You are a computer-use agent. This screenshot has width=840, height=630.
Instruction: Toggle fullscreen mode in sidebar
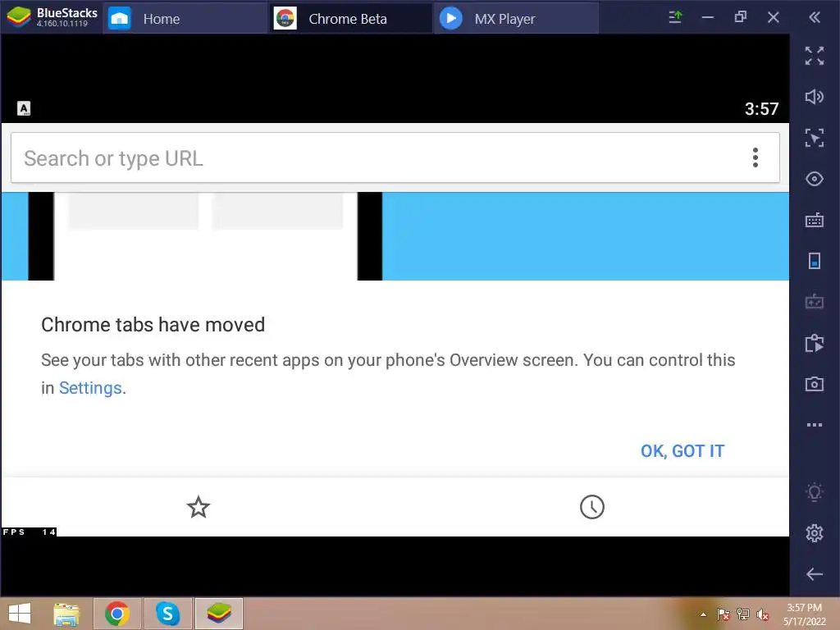(x=815, y=56)
